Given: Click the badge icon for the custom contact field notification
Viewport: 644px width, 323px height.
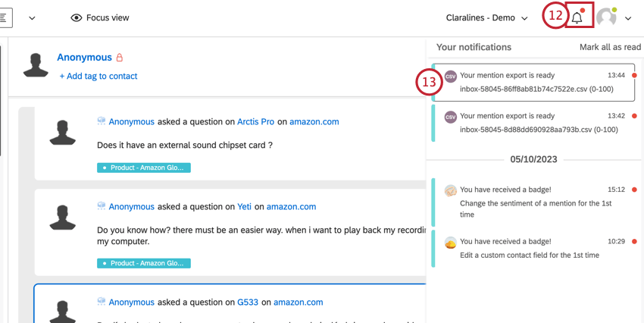Looking at the screenshot, I should pos(451,243).
